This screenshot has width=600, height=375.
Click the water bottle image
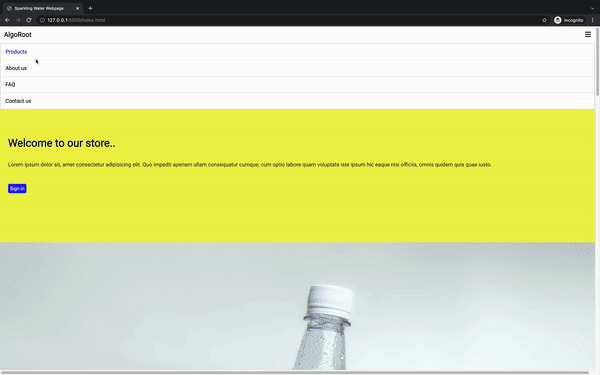pyautogui.click(x=297, y=306)
